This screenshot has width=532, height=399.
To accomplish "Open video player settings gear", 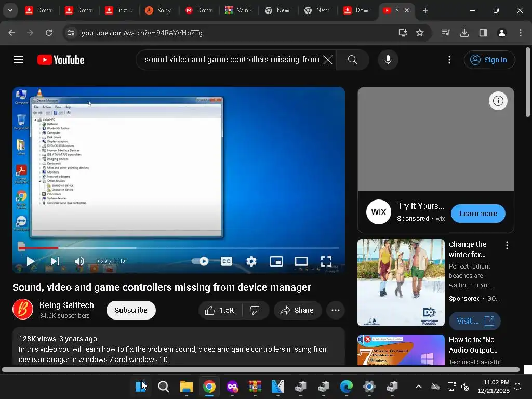I will pyautogui.click(x=251, y=261).
